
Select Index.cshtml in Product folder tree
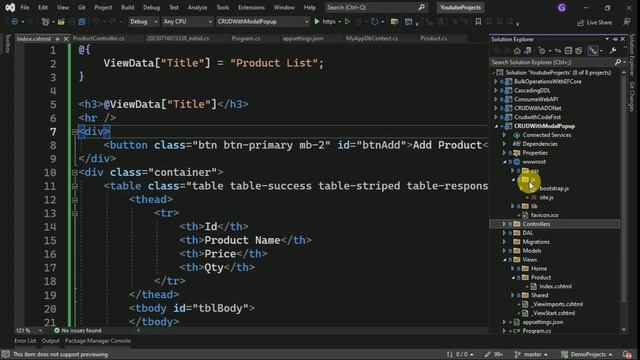[x=555, y=287]
